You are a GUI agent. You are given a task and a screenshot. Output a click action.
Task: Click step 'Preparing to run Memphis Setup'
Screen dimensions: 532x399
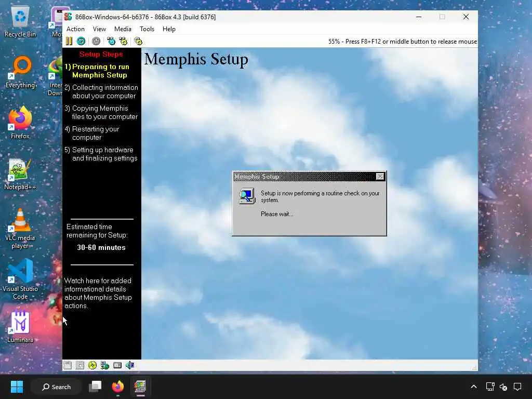[97, 71]
